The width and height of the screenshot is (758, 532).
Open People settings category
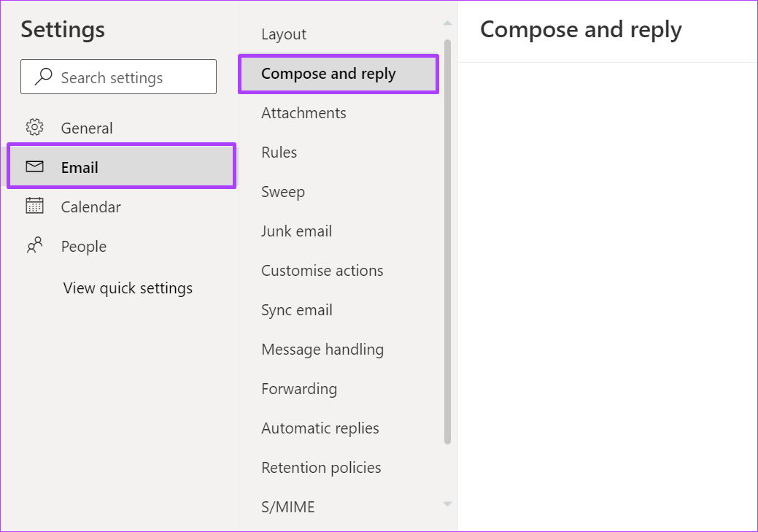tap(121, 246)
